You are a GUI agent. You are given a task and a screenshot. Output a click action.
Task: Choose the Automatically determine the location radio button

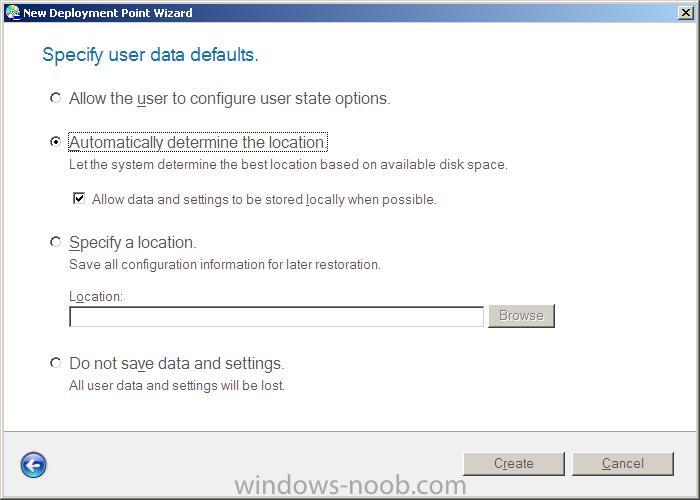tap(55, 142)
